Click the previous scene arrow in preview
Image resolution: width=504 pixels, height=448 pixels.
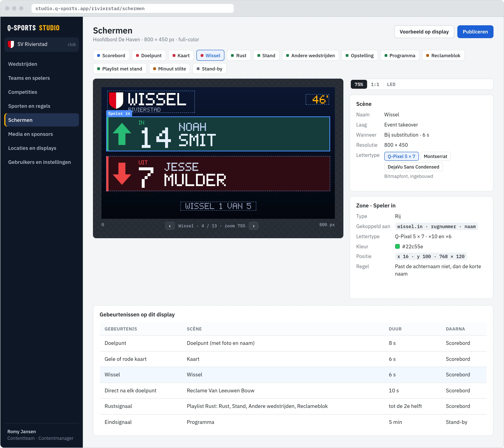pyautogui.click(x=170, y=226)
